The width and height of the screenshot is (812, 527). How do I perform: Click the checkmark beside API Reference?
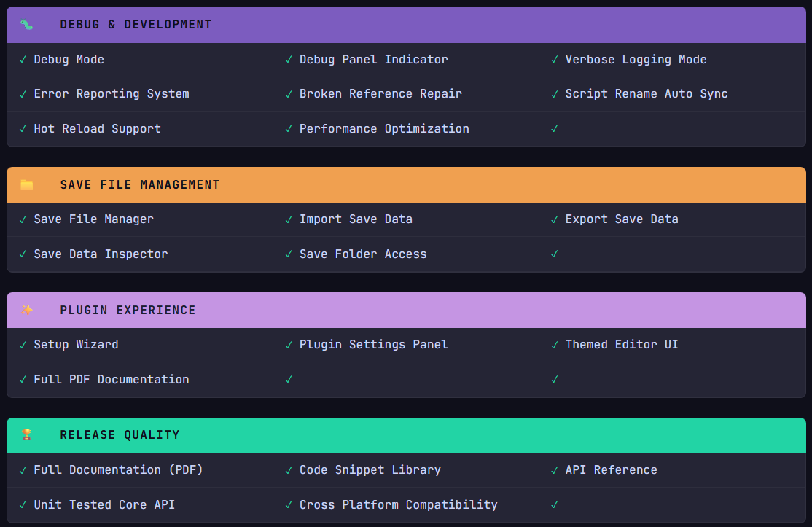tap(554, 470)
